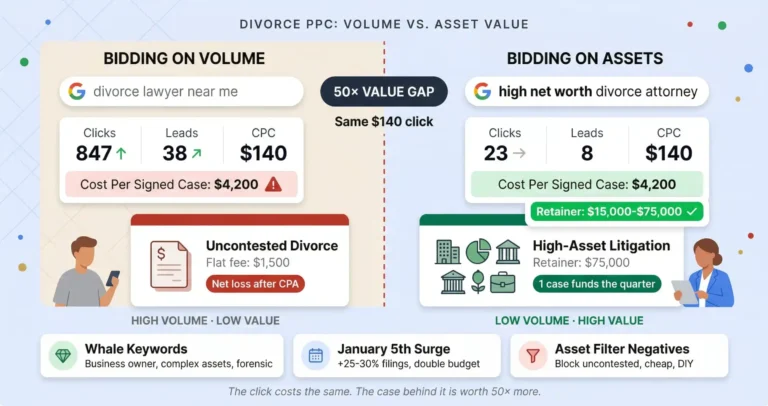
Task: Click the 'Net loss after CPA' badge
Action: (x=254, y=283)
